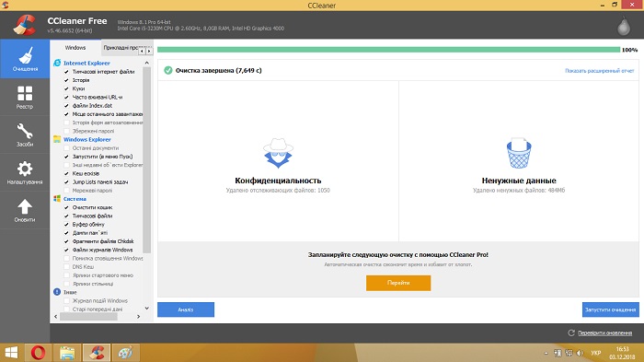Viewport: 644px width, 362px height.
Task: Click the green 100% progress bar
Action: [x=388, y=50]
